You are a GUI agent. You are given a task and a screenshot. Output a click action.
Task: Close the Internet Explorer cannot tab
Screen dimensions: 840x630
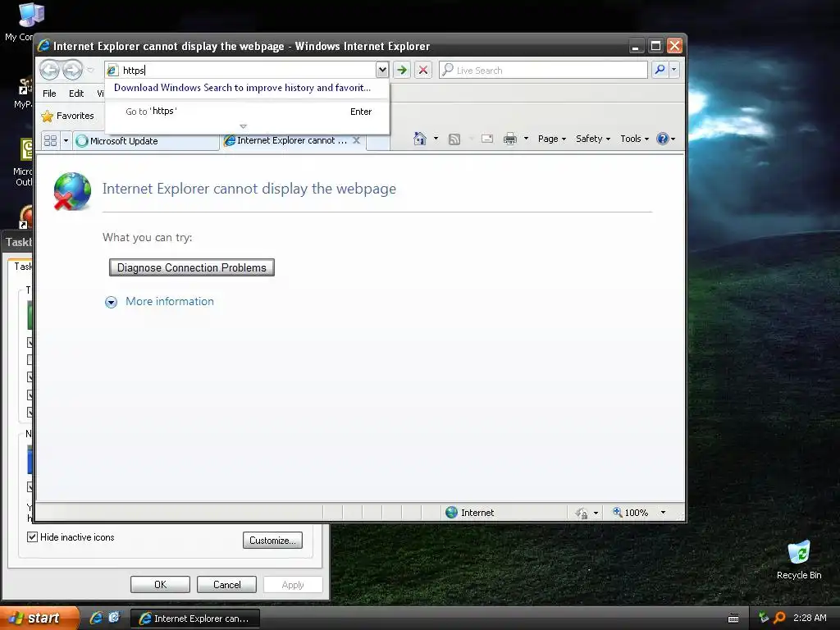coord(356,140)
